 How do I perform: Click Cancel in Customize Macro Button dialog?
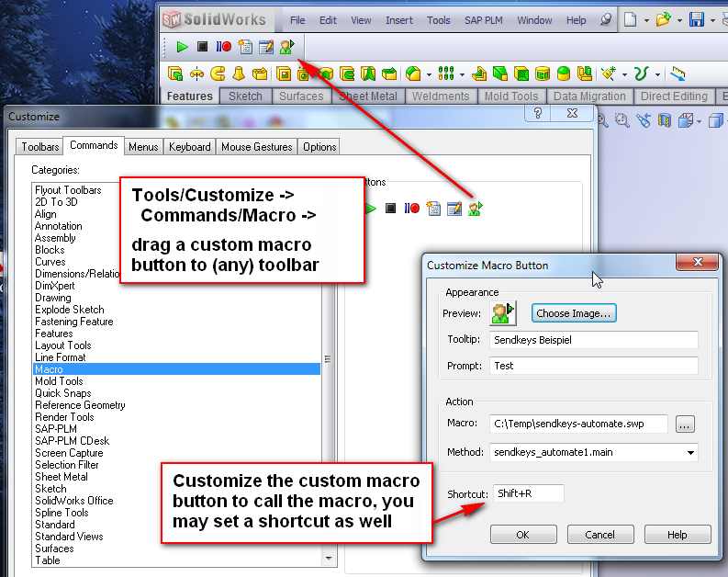(599, 535)
